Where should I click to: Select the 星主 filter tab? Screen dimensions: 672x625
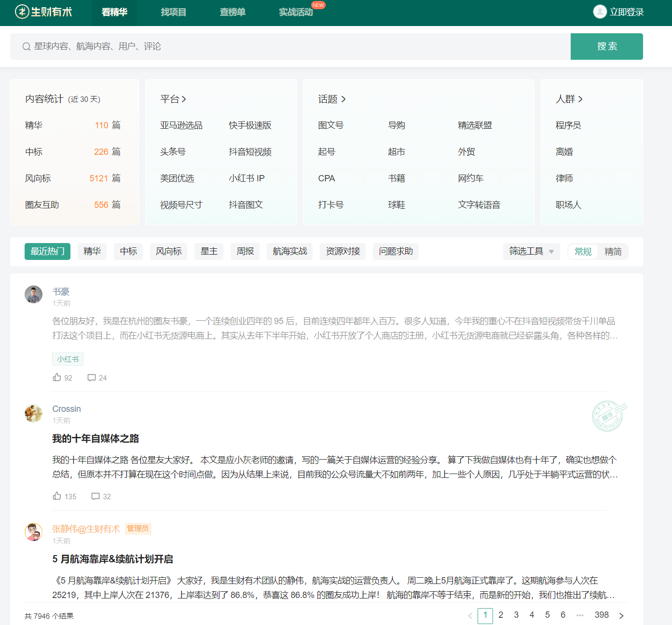coord(209,251)
